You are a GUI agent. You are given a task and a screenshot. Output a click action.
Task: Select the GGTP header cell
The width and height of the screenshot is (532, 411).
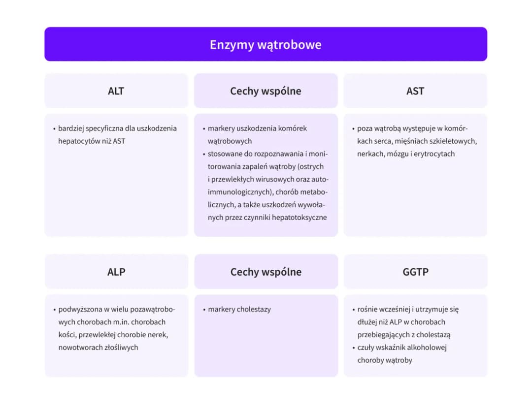[x=415, y=272]
